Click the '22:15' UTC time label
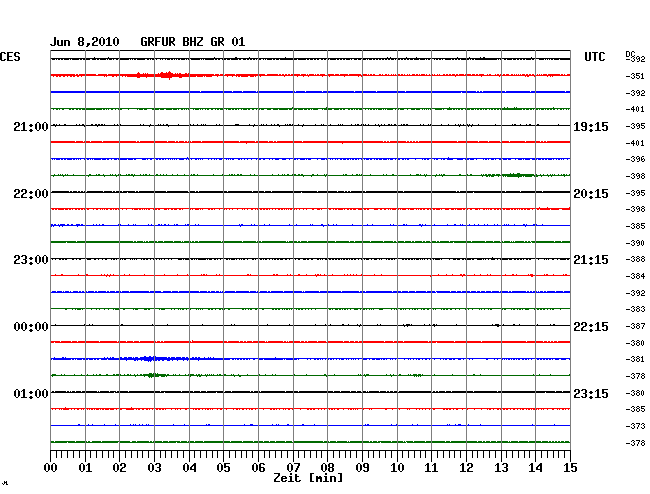Image resolution: width=650 pixels, height=494 pixels. point(591,327)
